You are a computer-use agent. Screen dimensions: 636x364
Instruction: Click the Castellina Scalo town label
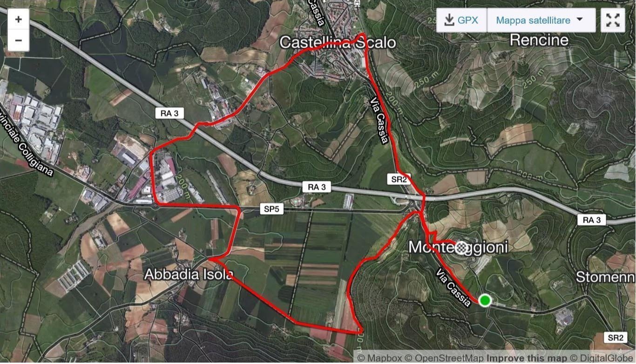pos(337,43)
